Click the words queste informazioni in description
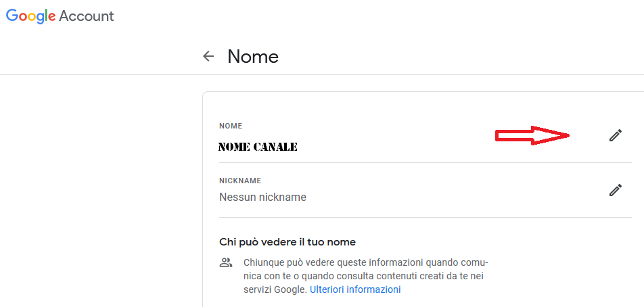The width and height of the screenshot is (644, 307). pyautogui.click(x=375, y=262)
